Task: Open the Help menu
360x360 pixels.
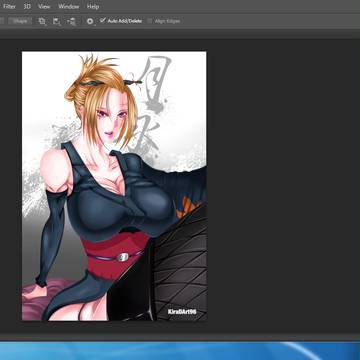Action: (x=93, y=6)
